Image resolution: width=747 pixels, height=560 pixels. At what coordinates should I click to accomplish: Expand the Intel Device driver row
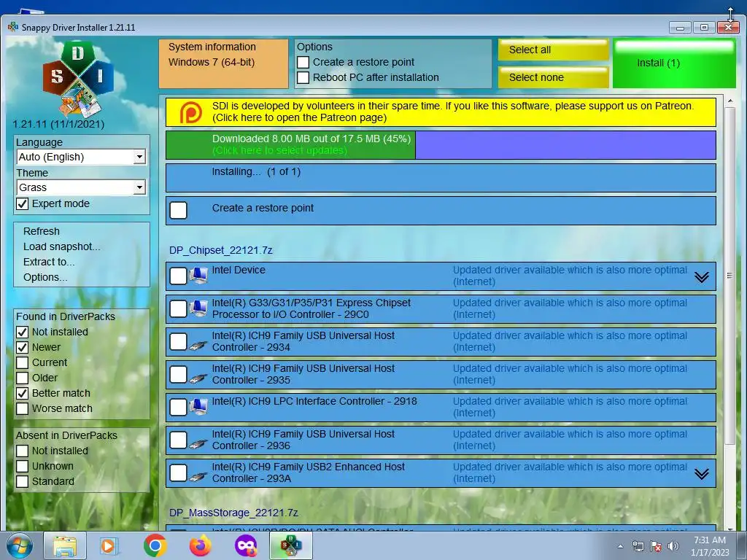point(701,276)
